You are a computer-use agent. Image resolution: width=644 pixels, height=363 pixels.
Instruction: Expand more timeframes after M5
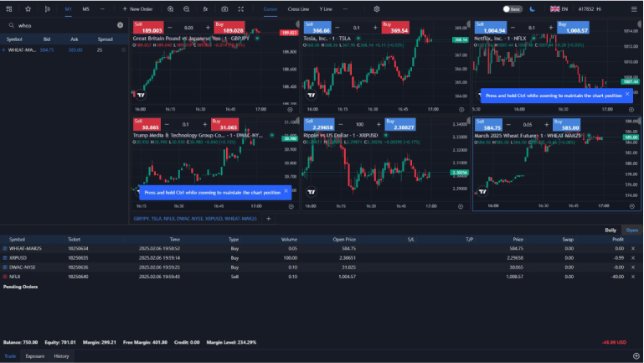pyautogui.click(x=102, y=9)
